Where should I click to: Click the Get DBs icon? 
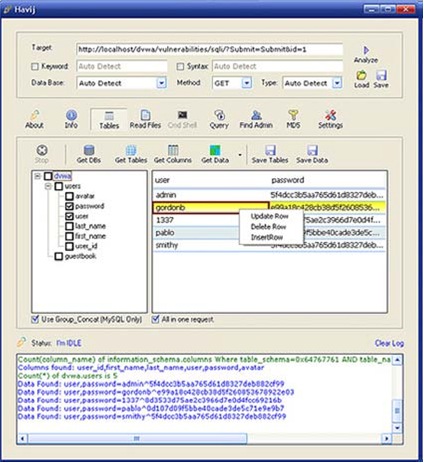coord(89,150)
